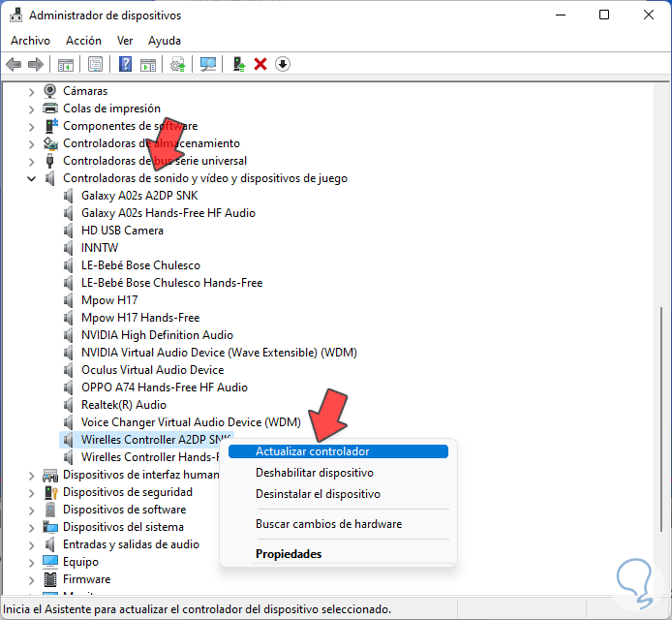
Task: Click the vertical scrollbar thumb
Action: 661,418
